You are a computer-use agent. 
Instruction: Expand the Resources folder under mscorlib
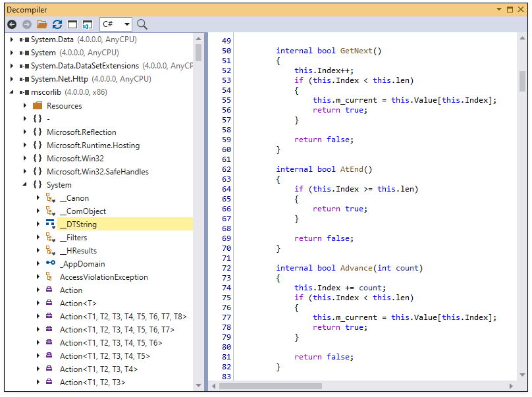[25, 105]
